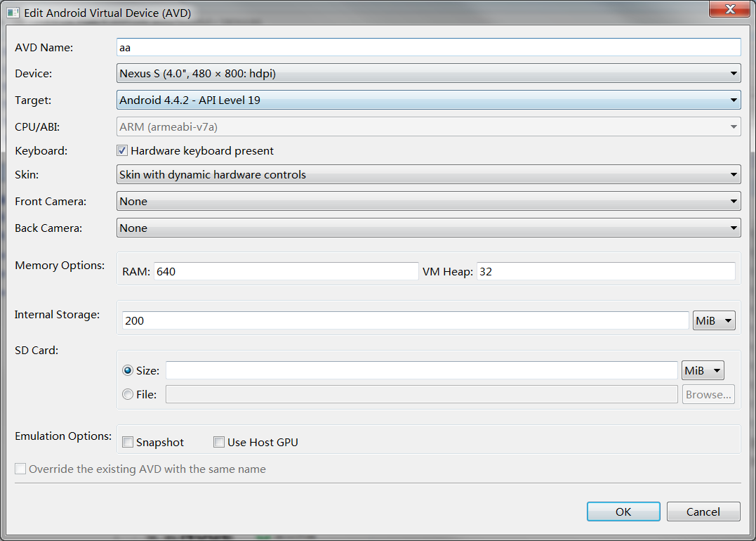The width and height of the screenshot is (756, 541).
Task: Open the Front Camera dropdown
Action: point(428,201)
